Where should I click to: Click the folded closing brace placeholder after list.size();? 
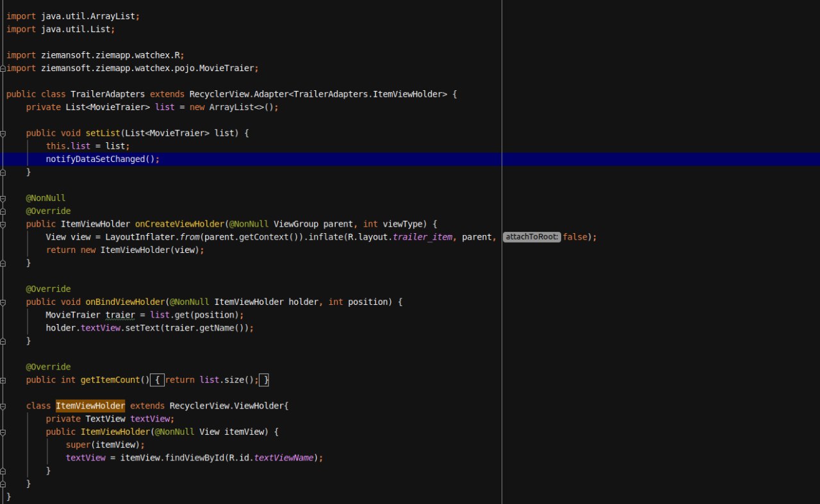pos(265,380)
